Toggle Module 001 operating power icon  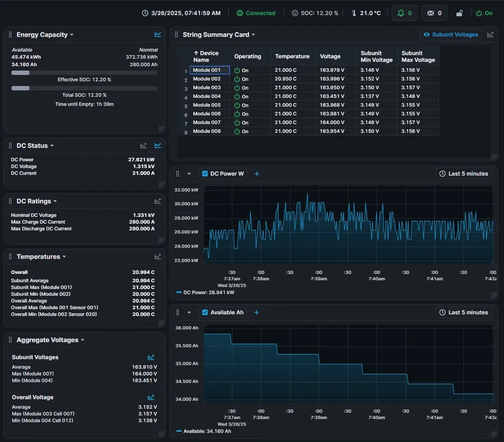pyautogui.click(x=237, y=71)
